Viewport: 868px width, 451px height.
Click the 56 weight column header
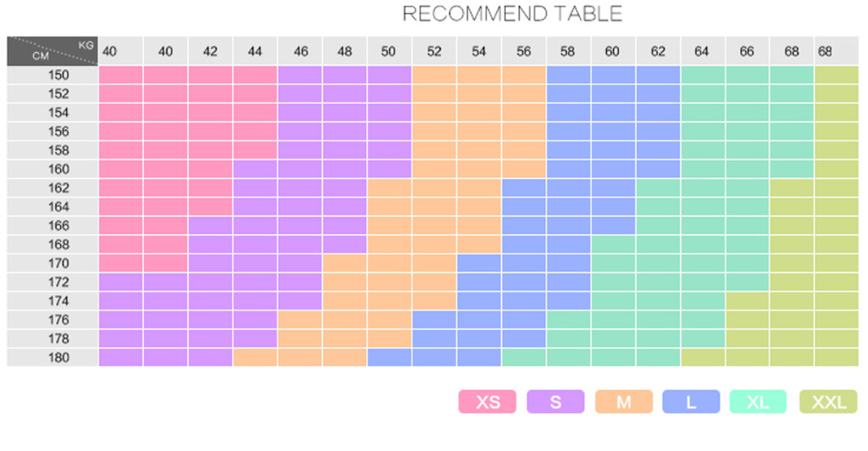click(x=523, y=51)
